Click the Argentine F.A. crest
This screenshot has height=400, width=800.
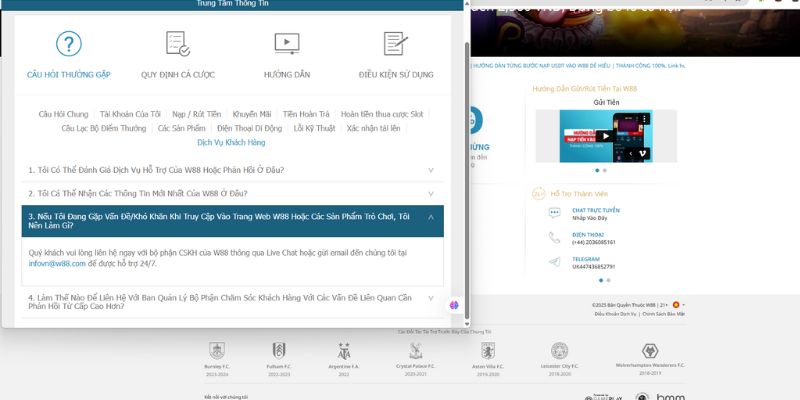pos(344,351)
